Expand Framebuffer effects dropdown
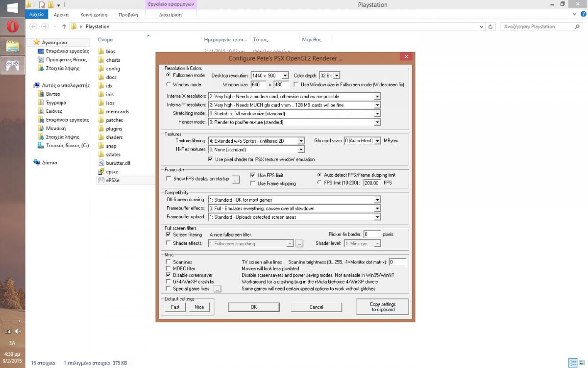The width and height of the screenshot is (588, 368). pos(377,209)
